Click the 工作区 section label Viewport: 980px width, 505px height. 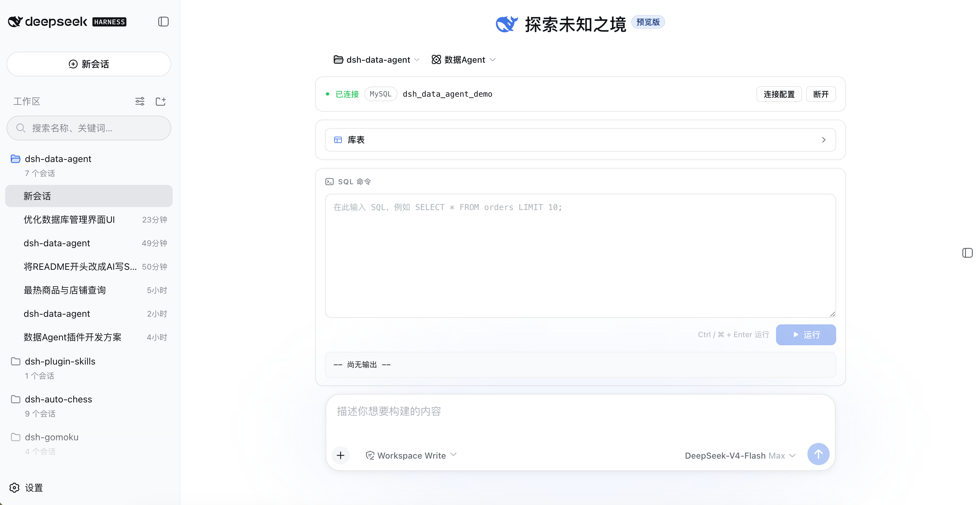point(26,101)
